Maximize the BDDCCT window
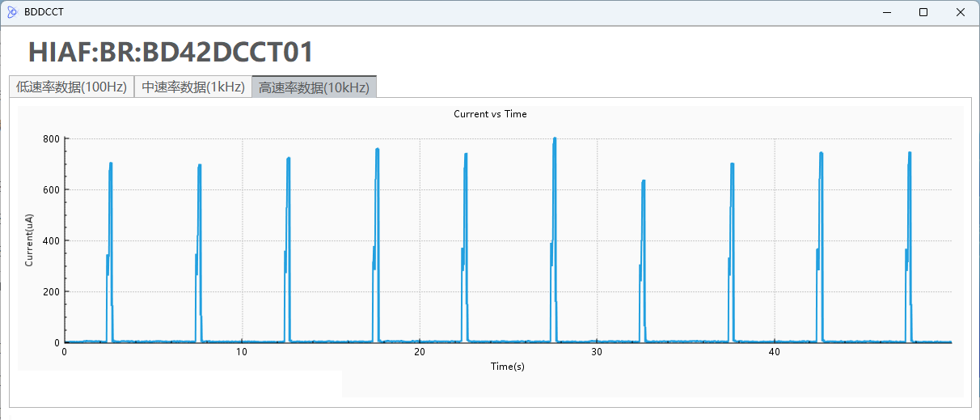The image size is (980, 420). (x=923, y=12)
